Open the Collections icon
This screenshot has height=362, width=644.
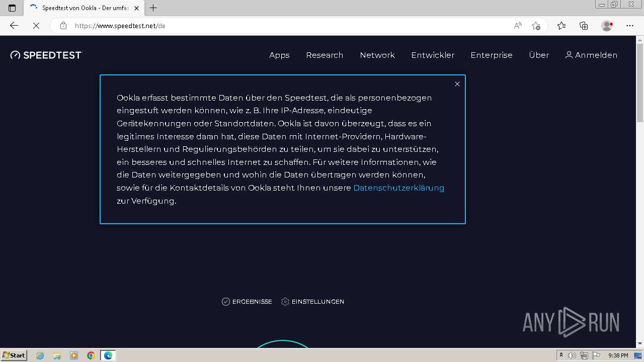point(584,26)
